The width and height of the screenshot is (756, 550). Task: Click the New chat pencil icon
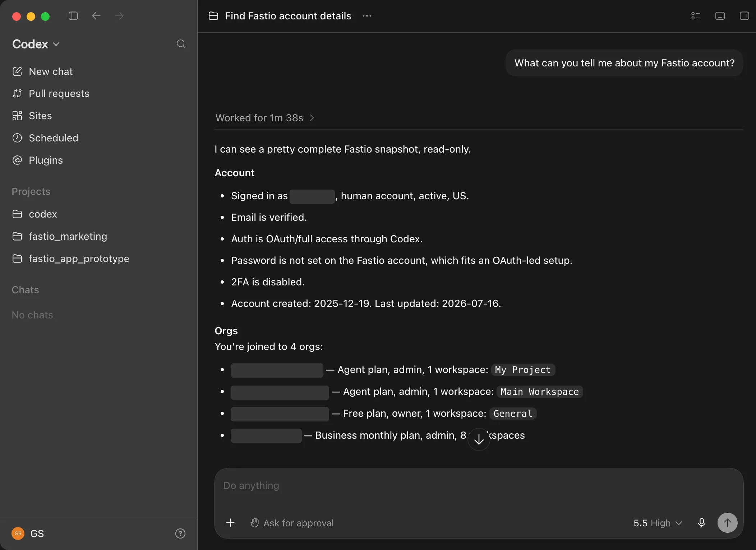pyautogui.click(x=17, y=71)
